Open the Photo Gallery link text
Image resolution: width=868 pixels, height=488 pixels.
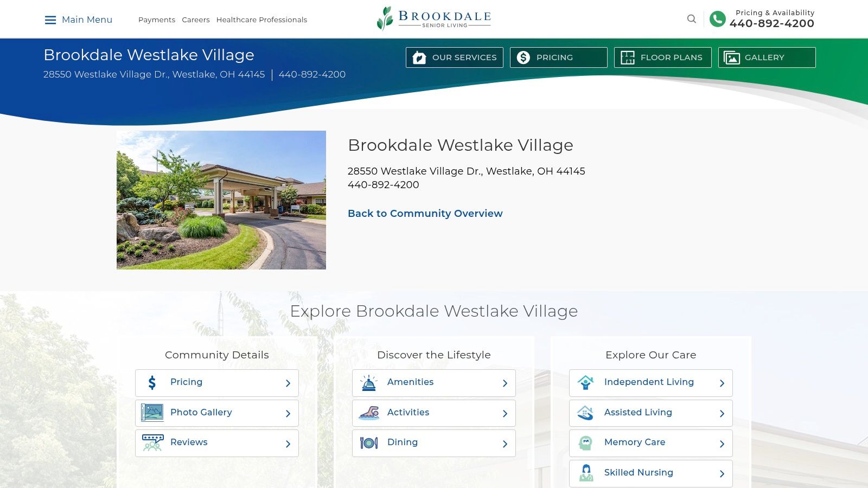click(201, 413)
